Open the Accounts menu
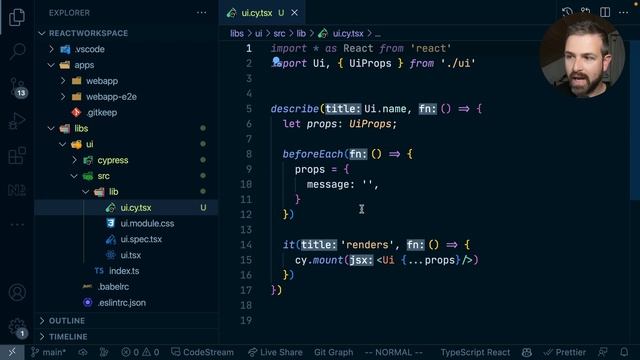 click(x=17, y=292)
